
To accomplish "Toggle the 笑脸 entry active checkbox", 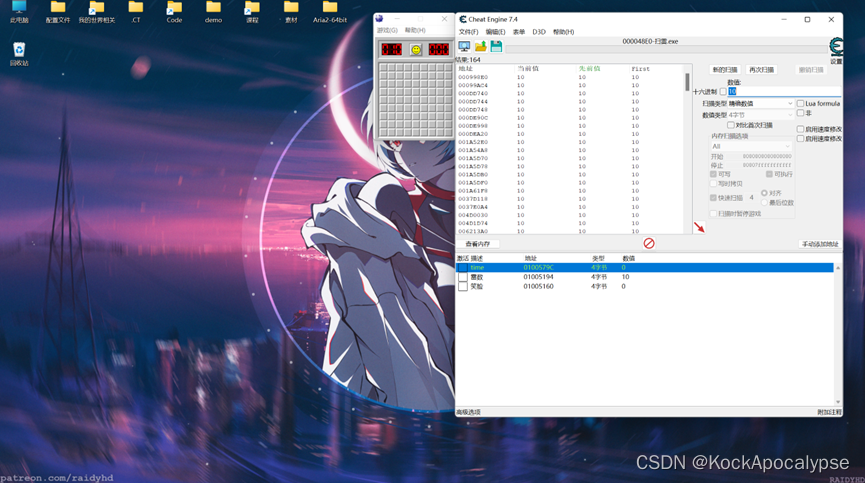I will [463, 286].
